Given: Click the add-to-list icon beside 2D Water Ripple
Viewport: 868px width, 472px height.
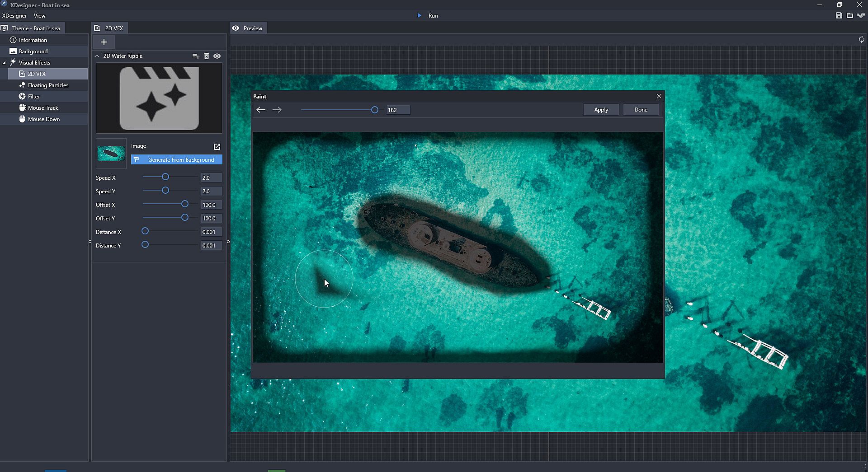Looking at the screenshot, I should click(196, 56).
